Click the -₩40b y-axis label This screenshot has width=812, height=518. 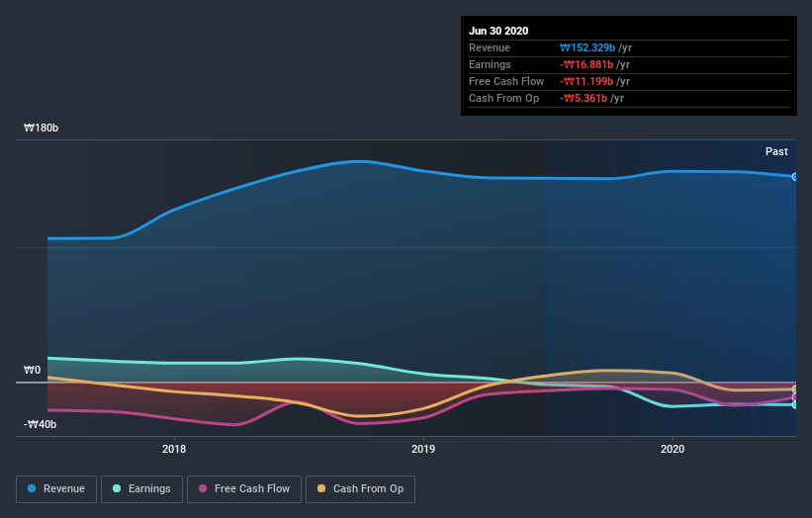40,424
